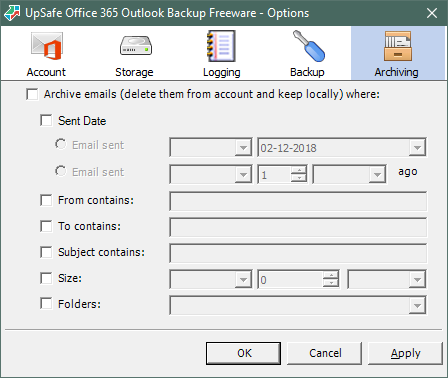Screen dimensions: 448x378
Task: Enable the Size filter checkbox
Action: pos(46,278)
